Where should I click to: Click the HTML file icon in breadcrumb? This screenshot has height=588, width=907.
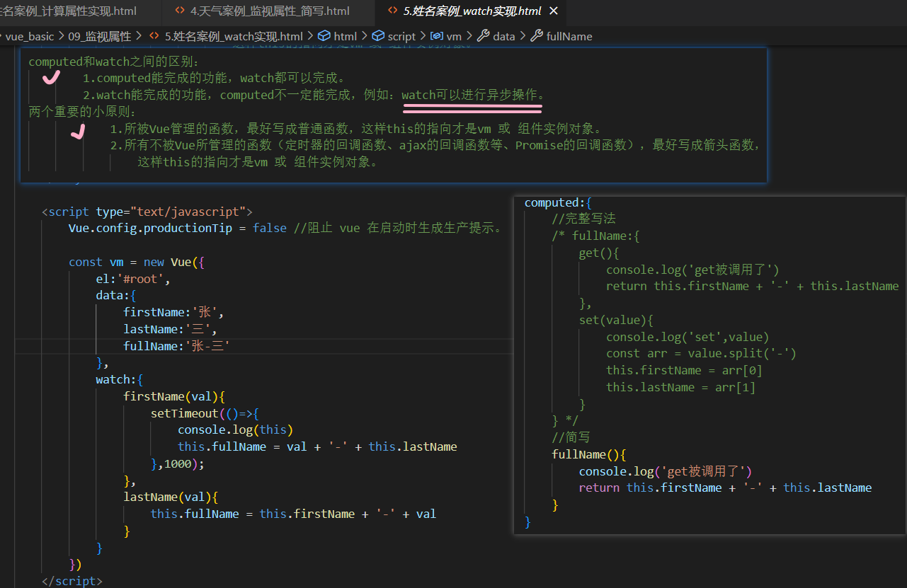pos(154,36)
